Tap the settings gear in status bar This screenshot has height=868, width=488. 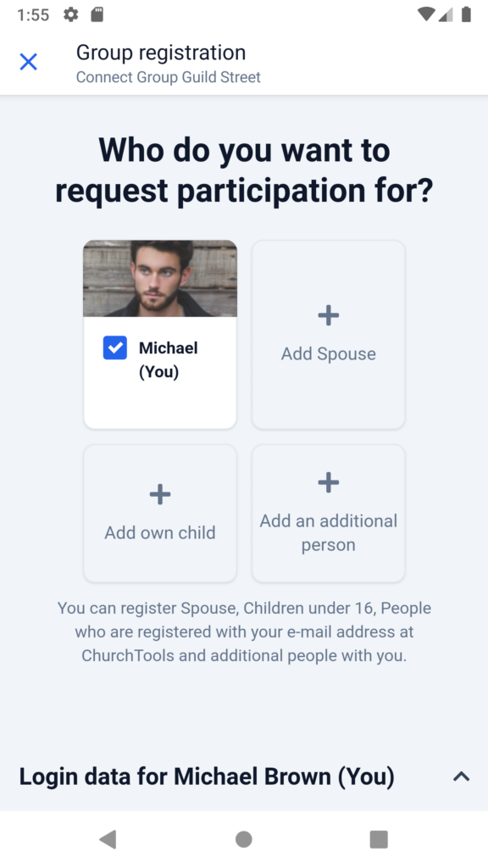(71, 14)
